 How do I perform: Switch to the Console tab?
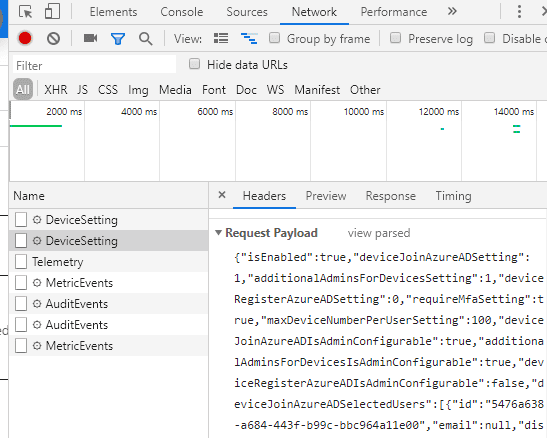pyautogui.click(x=182, y=12)
